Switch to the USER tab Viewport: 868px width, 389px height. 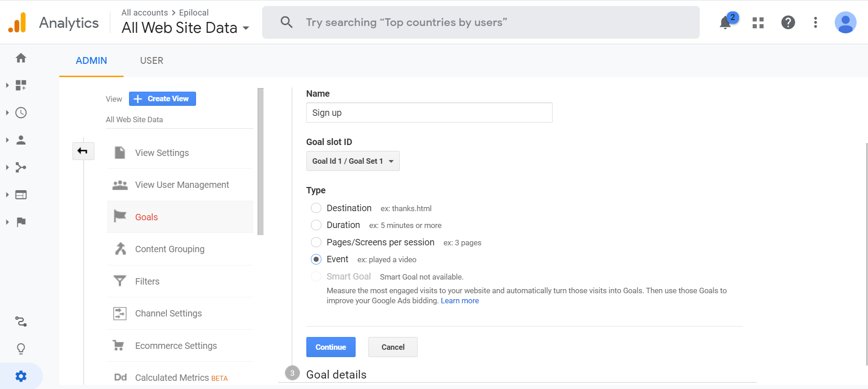[x=151, y=61]
